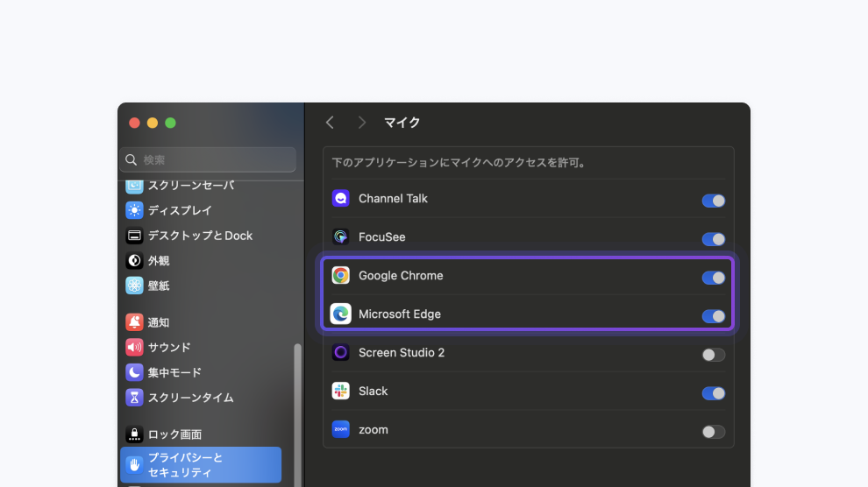
Task: Enable microphone access for Screen Studio 2
Action: click(713, 355)
